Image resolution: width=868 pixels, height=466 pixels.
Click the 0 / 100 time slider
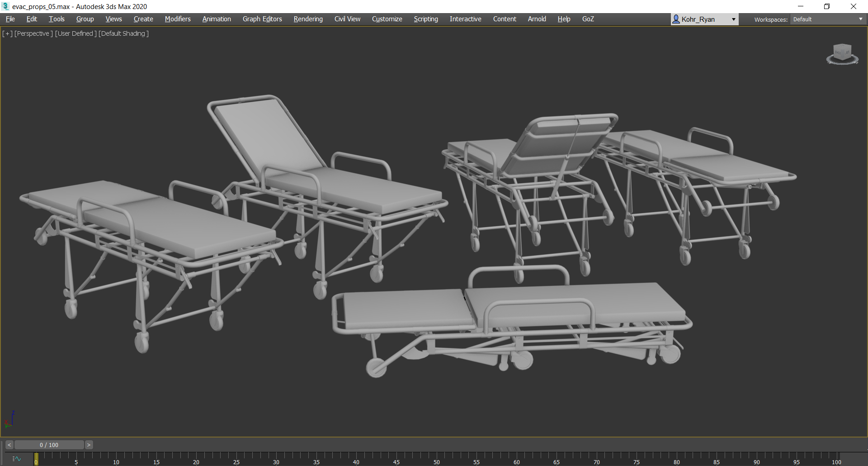(49, 445)
